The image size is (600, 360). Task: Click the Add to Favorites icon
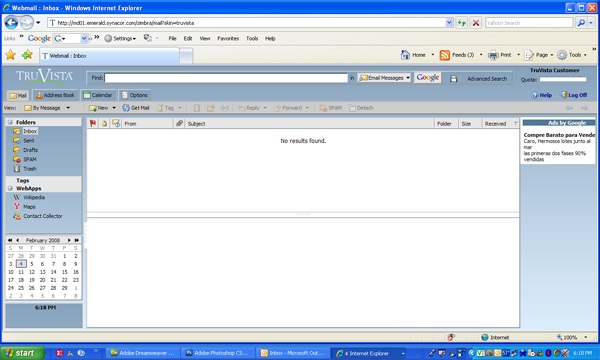point(27,55)
